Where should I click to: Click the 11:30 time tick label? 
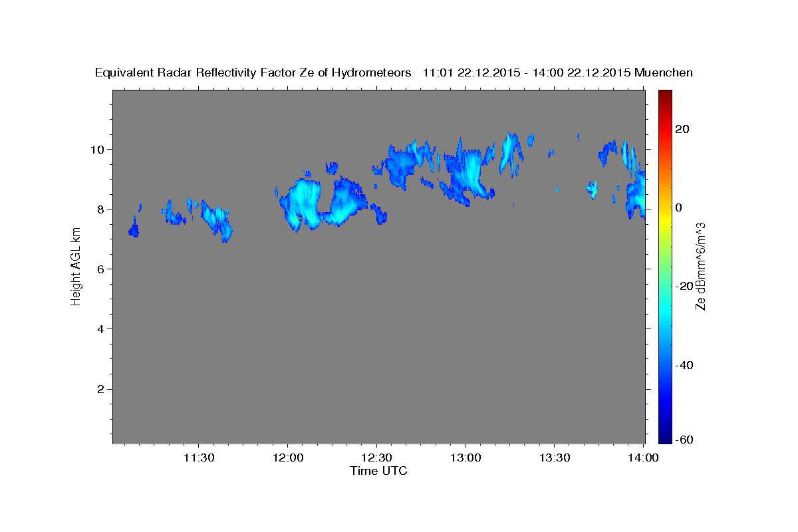[x=199, y=458]
